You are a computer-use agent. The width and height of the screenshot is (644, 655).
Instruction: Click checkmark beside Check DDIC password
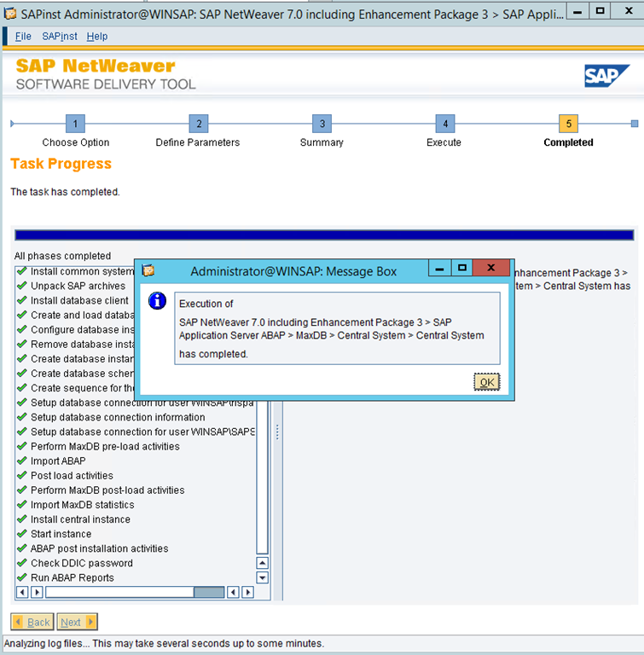point(21,563)
